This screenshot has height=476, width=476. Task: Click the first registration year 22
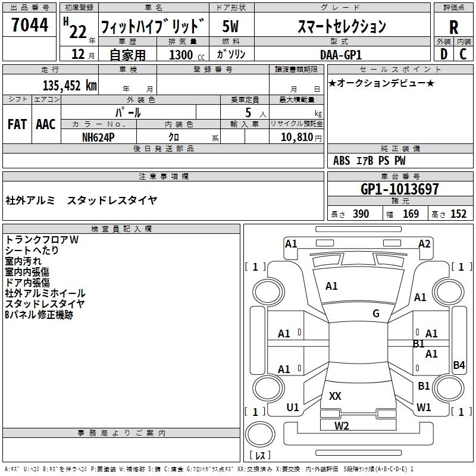click(78, 32)
